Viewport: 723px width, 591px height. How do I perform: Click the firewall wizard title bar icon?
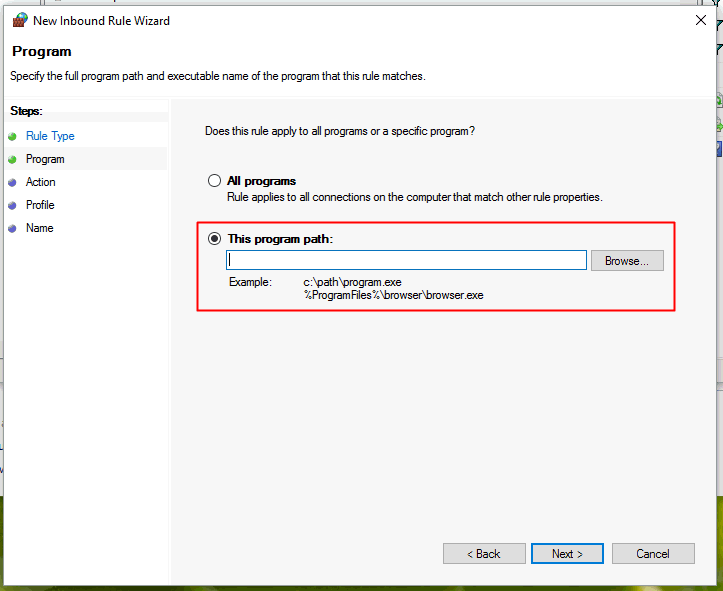pos(20,20)
